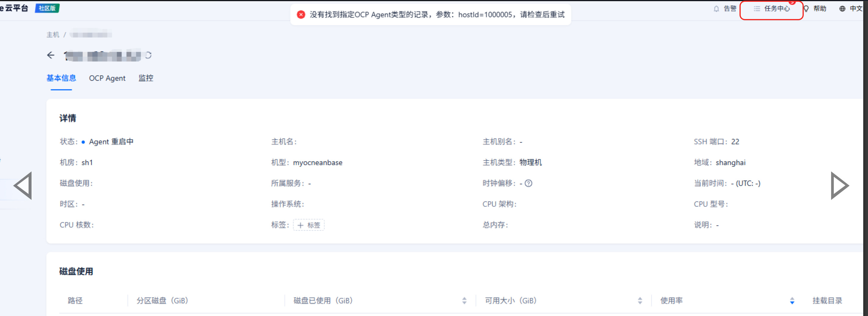The height and width of the screenshot is (316, 868).
Task: Click the back arrow beside host title
Action: [51, 55]
